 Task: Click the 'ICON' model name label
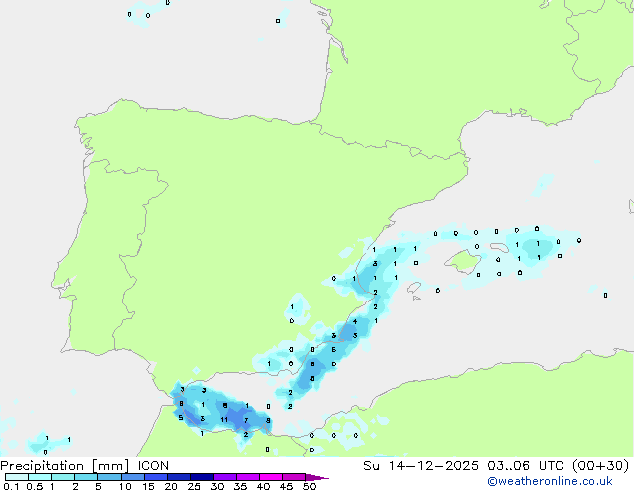pyautogui.click(x=153, y=466)
